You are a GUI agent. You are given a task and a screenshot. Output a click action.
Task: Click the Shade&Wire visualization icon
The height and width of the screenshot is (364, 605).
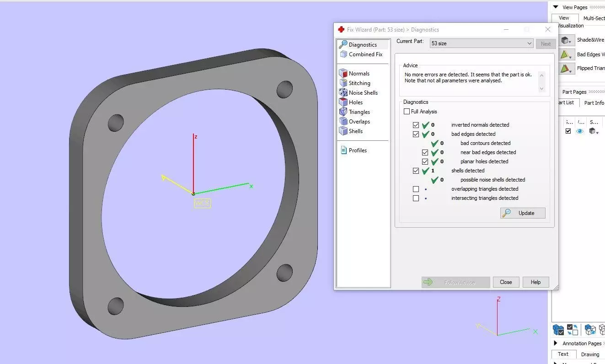pos(565,40)
